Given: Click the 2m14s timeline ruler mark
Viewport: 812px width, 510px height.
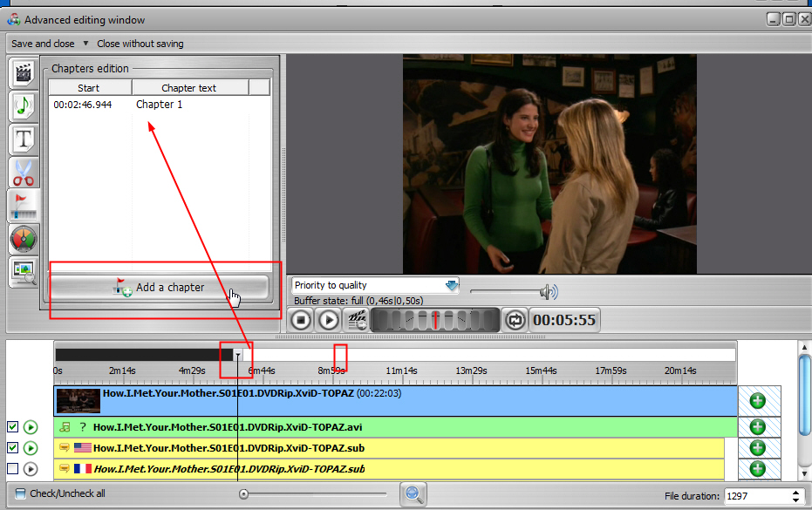Looking at the screenshot, I should (122, 371).
